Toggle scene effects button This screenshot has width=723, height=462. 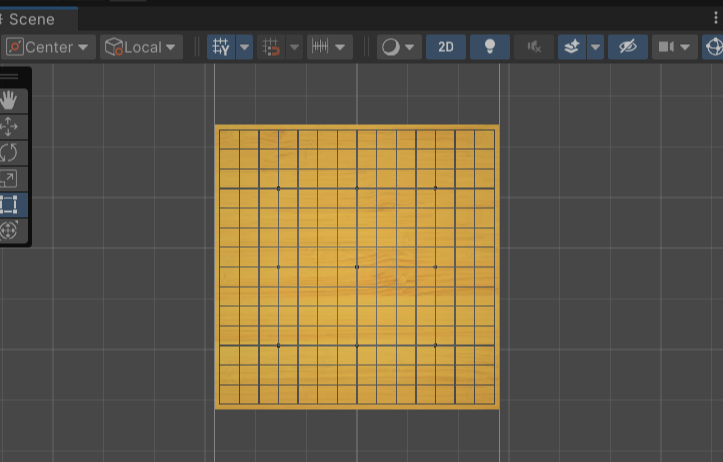click(572, 47)
